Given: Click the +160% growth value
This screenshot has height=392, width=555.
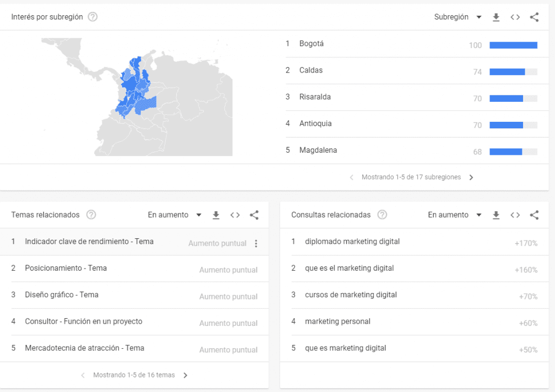Looking at the screenshot, I should point(526,270).
